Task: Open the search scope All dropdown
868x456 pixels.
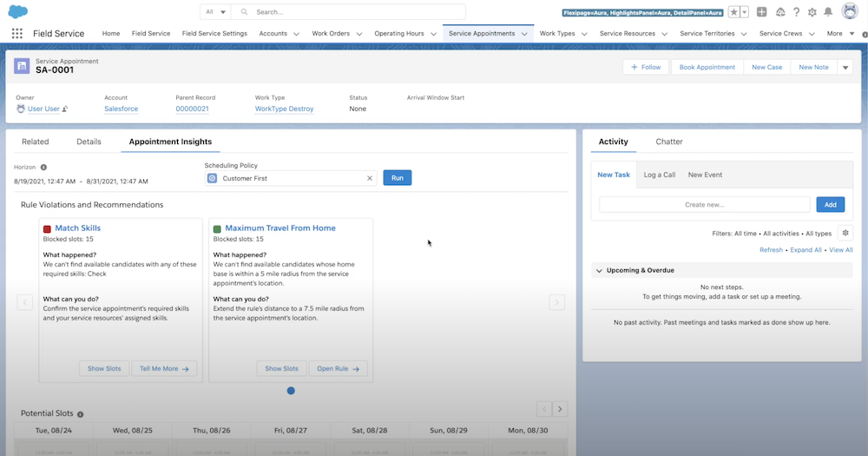Action: coord(214,12)
